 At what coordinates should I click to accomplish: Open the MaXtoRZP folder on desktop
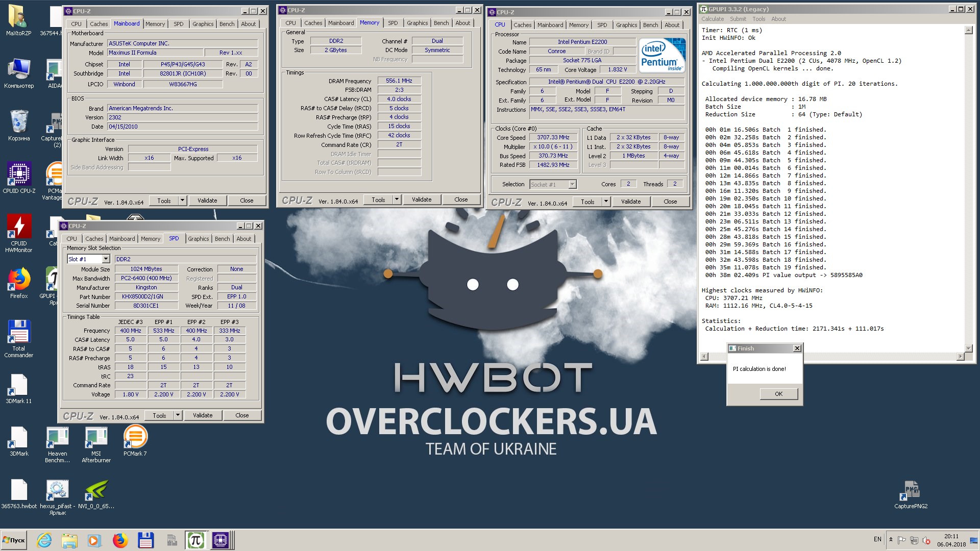click(18, 20)
